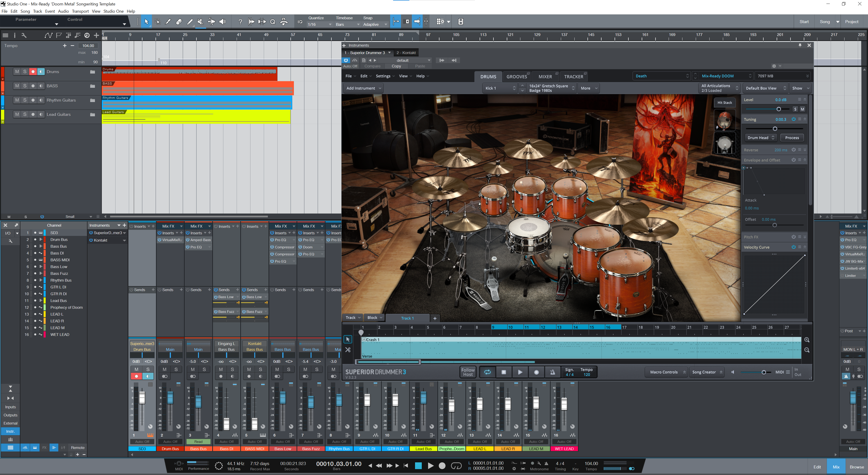Record-arm the Rhythm Guitars track
The height and width of the screenshot is (475, 868).
[x=33, y=100]
